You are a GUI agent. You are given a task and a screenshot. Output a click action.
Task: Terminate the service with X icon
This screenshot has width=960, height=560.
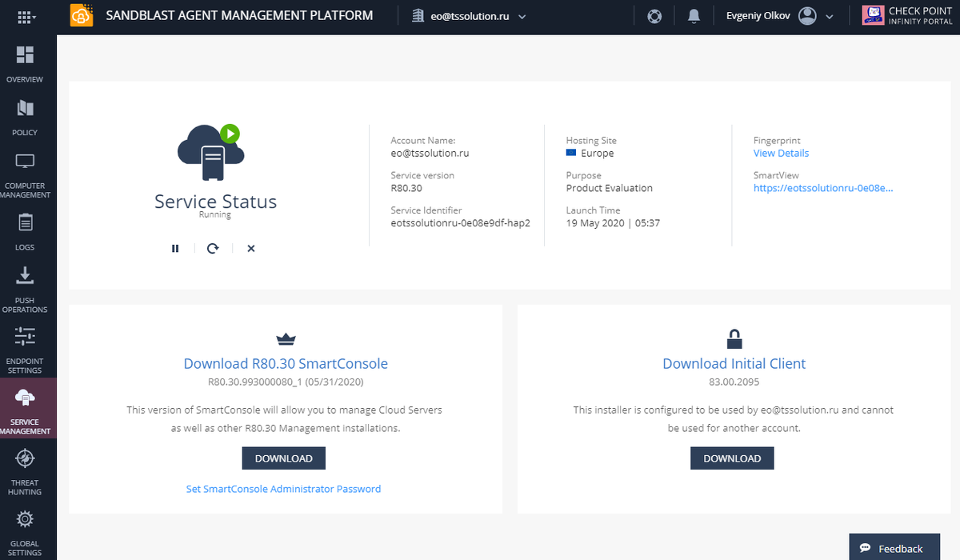(251, 249)
